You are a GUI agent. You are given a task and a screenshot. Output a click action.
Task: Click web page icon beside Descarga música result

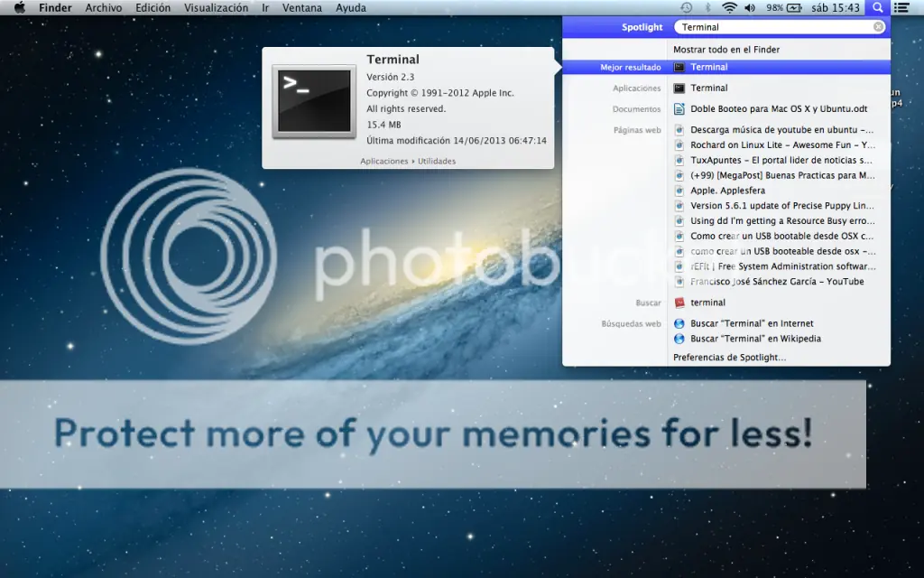(679, 130)
